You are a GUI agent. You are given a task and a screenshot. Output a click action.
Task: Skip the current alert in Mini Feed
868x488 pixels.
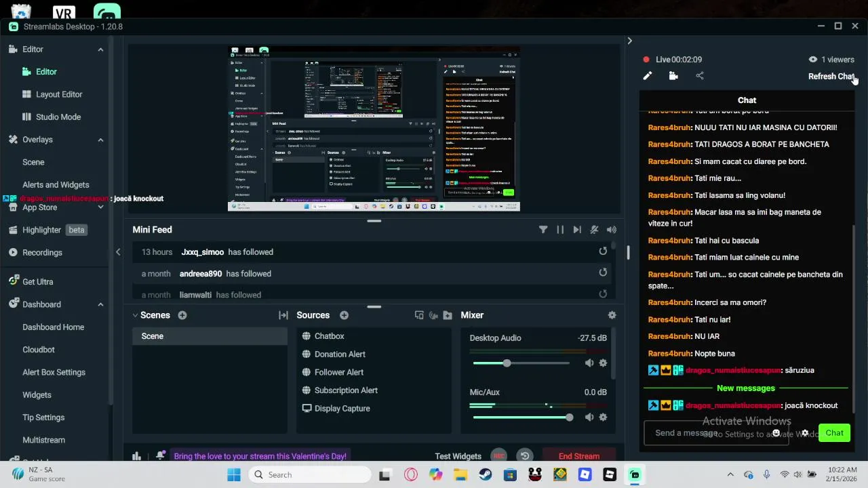577,230
